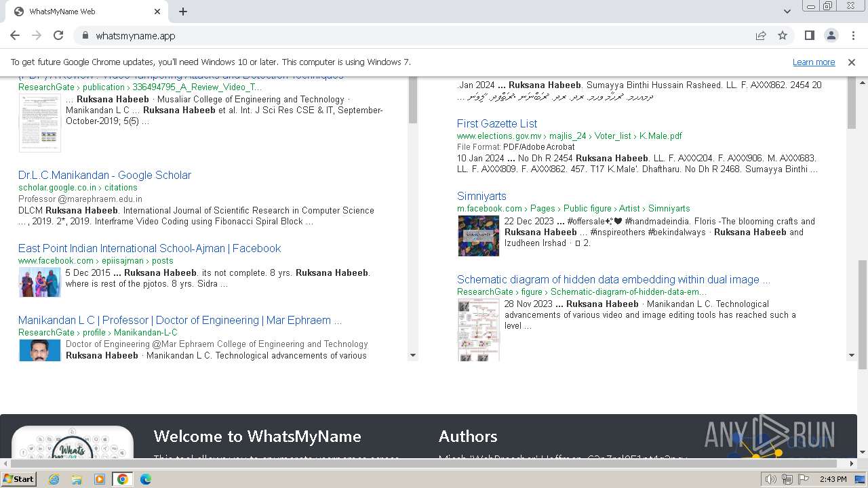Screen dimensions: 868x488
Task: Click the system clock showing 2:43 PM
Action: coord(833,479)
